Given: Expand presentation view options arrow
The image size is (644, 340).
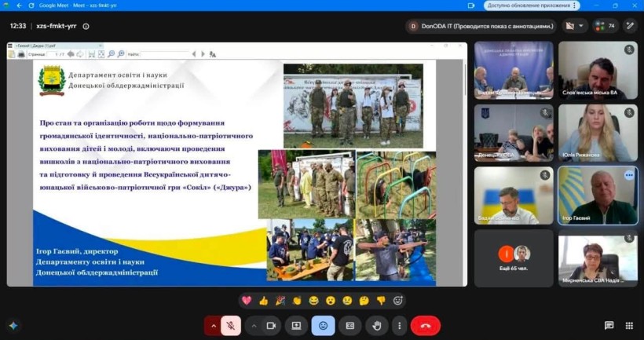Looking at the screenshot, I should 581,26.
